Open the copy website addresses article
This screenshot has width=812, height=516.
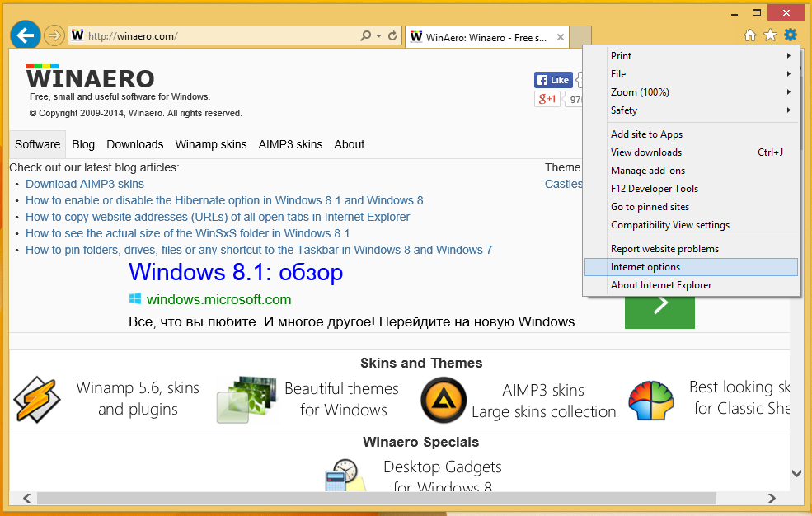point(218,217)
